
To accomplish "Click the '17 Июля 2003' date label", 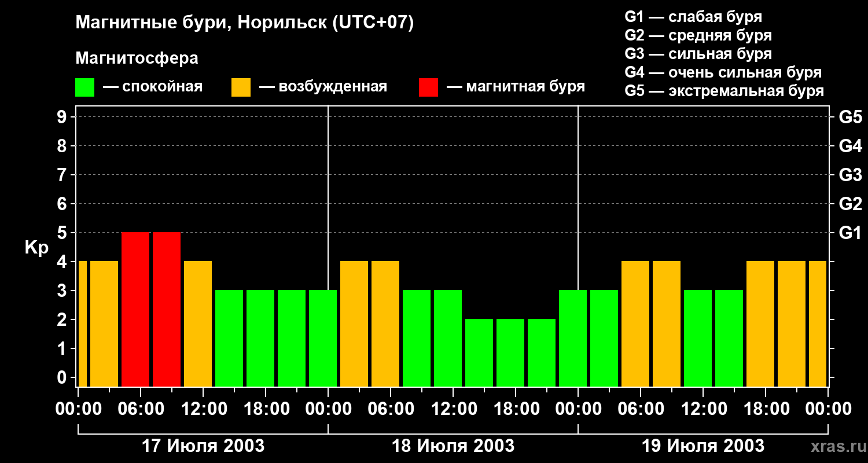I will coord(203,446).
